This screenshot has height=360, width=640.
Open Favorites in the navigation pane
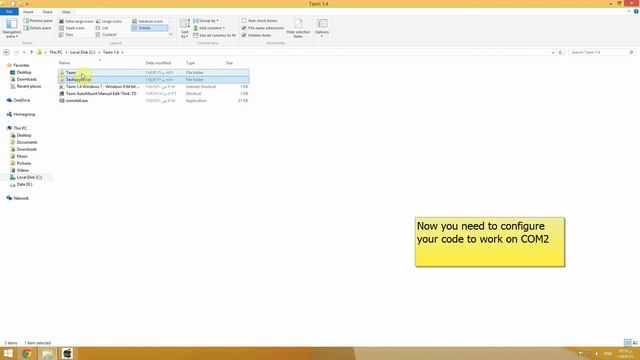coord(21,65)
